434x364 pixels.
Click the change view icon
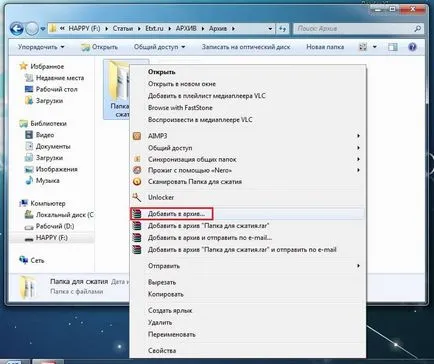click(363, 47)
